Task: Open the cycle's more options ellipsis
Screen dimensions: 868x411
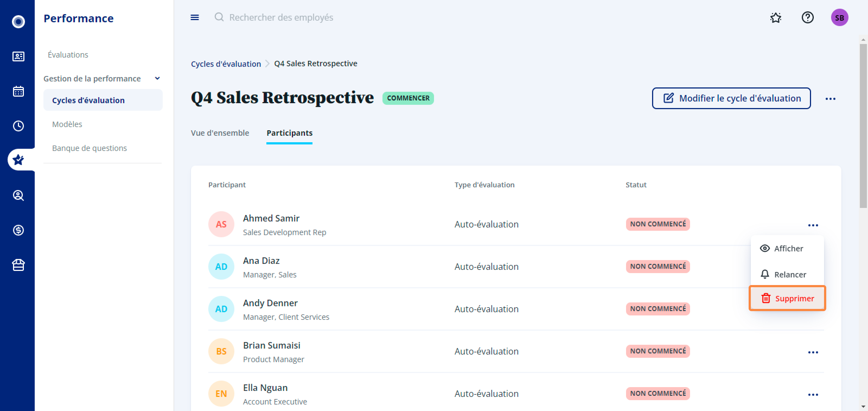Action: click(830, 99)
